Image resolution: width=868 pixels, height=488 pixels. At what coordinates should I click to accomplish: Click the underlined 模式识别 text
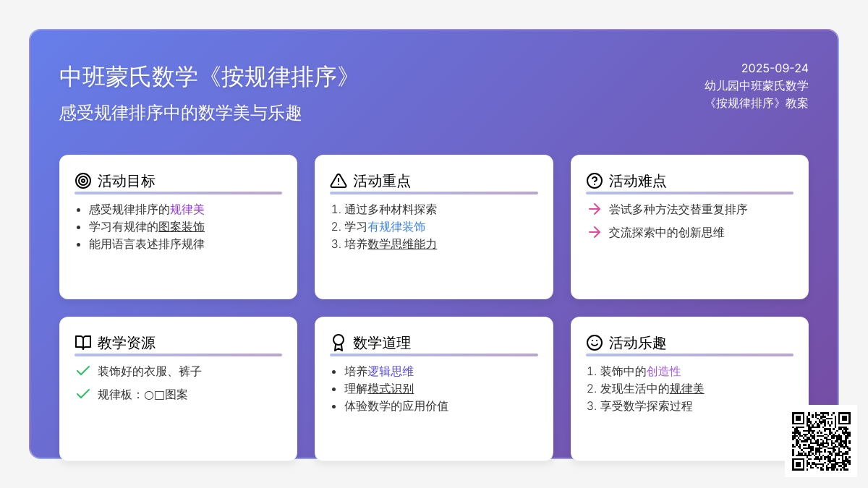pyautogui.click(x=391, y=389)
